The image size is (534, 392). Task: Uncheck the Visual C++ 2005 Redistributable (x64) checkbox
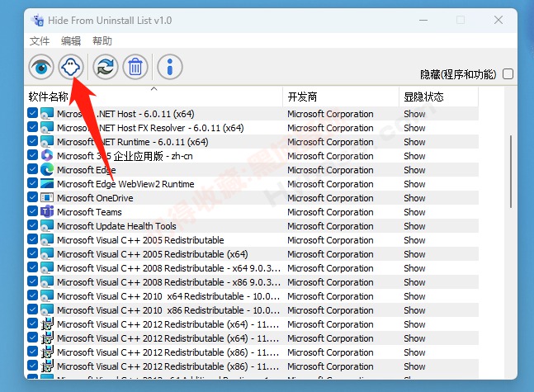point(32,253)
